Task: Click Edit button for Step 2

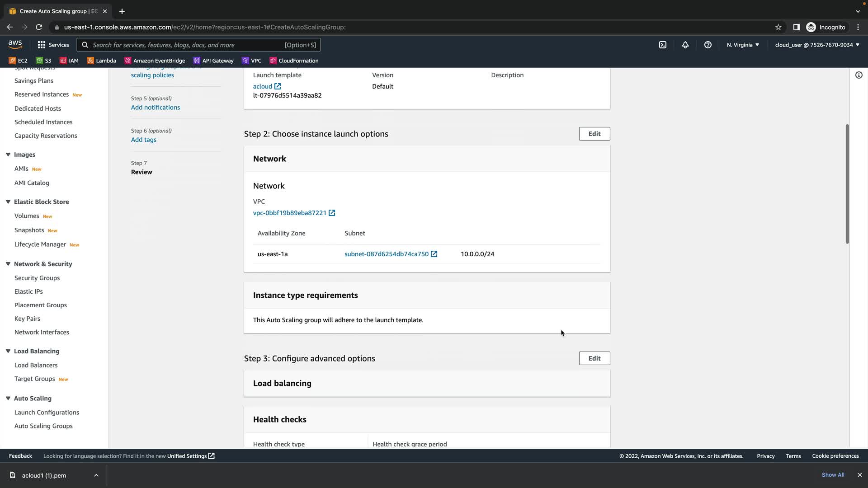Action: (594, 134)
